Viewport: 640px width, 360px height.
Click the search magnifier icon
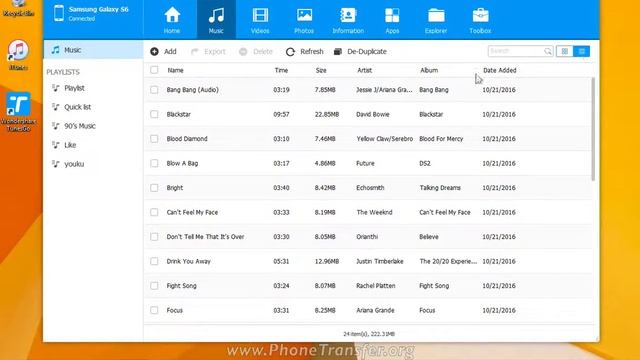(548, 51)
